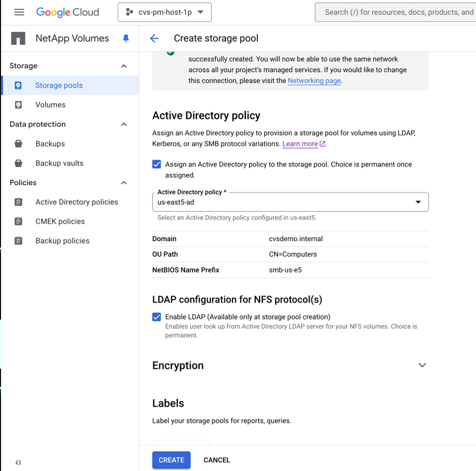Collapse the Storage section in the sidebar

pyautogui.click(x=124, y=66)
